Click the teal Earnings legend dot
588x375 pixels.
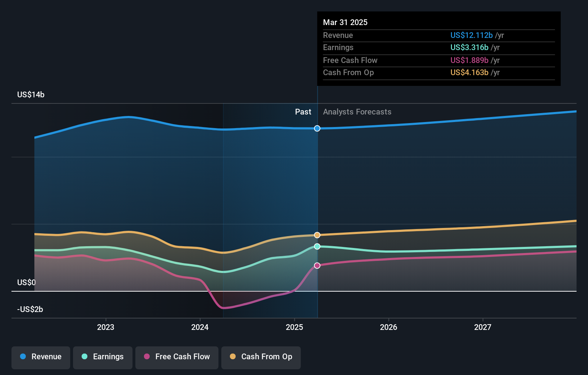(x=84, y=357)
